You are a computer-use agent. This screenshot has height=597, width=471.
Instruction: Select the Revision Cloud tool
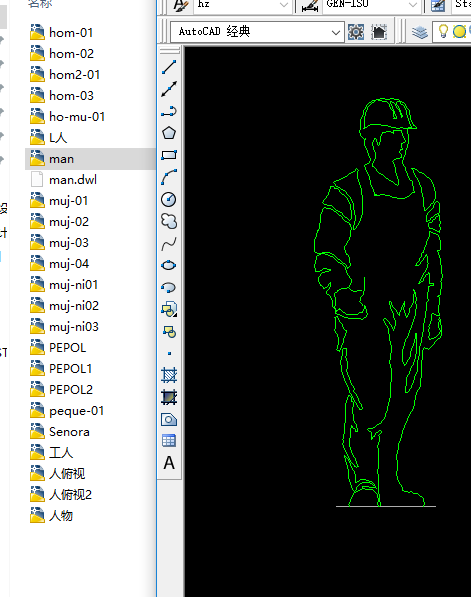point(169,221)
